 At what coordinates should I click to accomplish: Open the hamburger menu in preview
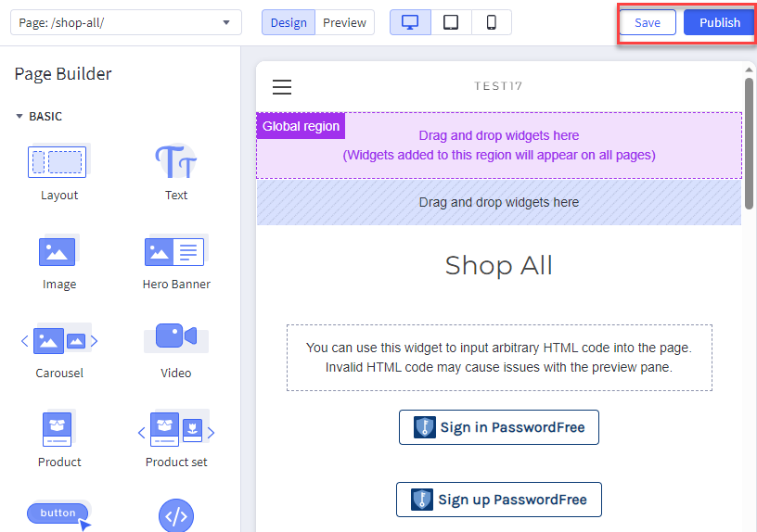pos(282,87)
